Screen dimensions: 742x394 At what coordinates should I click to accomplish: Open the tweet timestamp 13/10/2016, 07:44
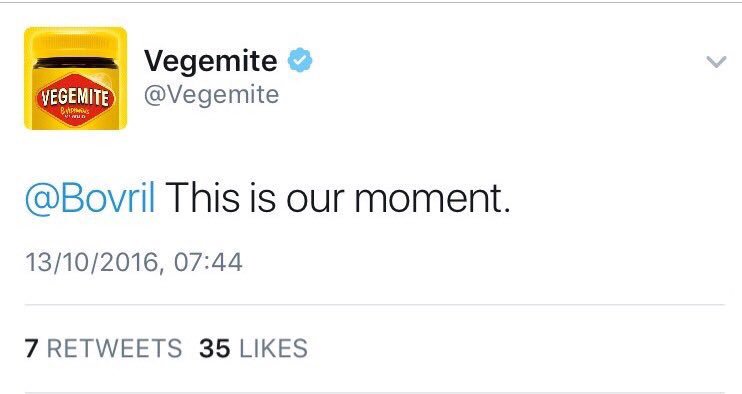pos(133,262)
